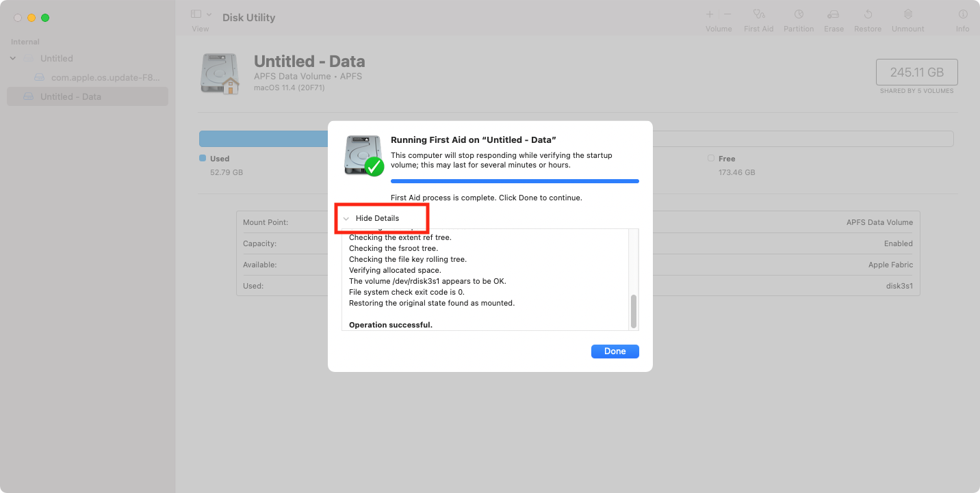This screenshot has height=493, width=980.
Task: Click the details log scrollbar thumb
Action: [634, 311]
